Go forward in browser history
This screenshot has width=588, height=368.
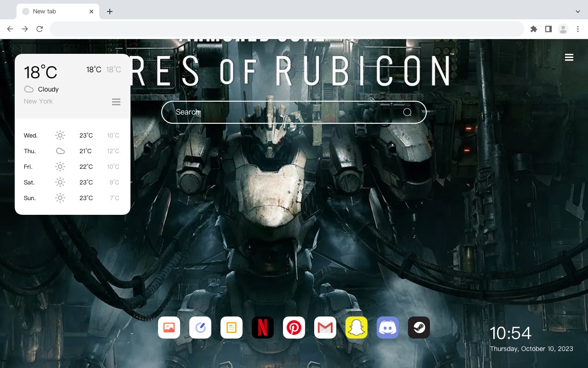point(25,29)
